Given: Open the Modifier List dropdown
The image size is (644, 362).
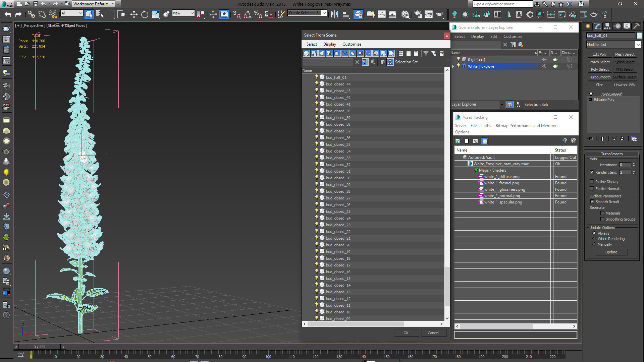Looking at the screenshot, I should (638, 45).
